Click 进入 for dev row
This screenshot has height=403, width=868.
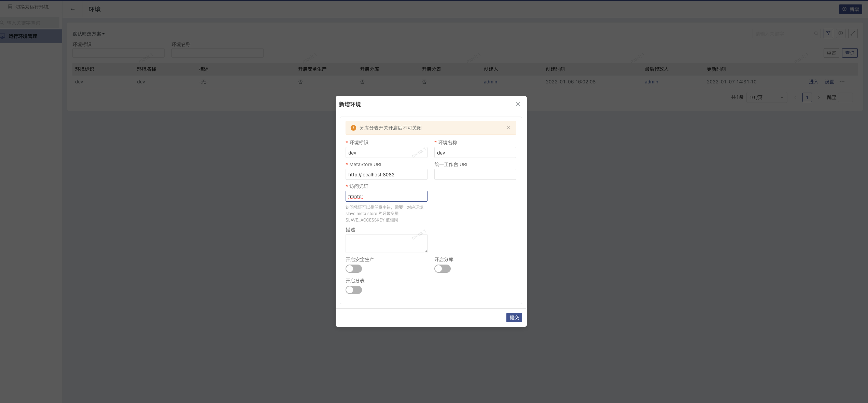(813, 82)
